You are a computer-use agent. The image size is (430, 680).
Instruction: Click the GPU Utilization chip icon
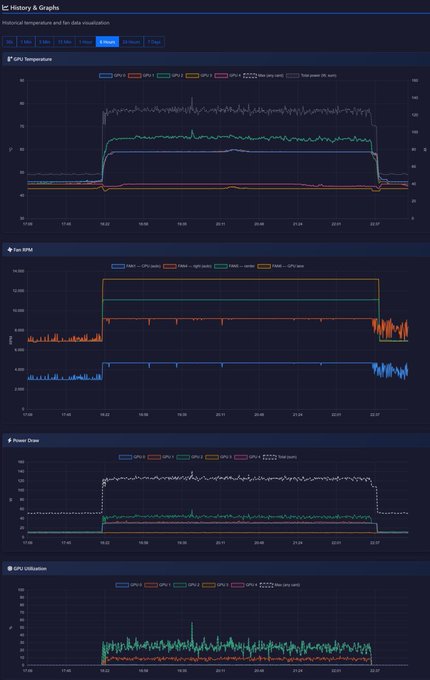(10, 569)
